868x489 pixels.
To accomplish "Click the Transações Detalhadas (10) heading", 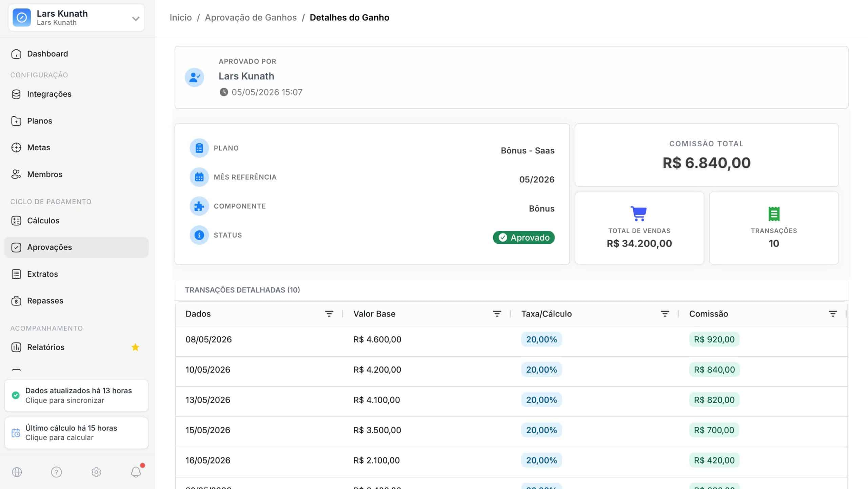I will [x=242, y=290].
